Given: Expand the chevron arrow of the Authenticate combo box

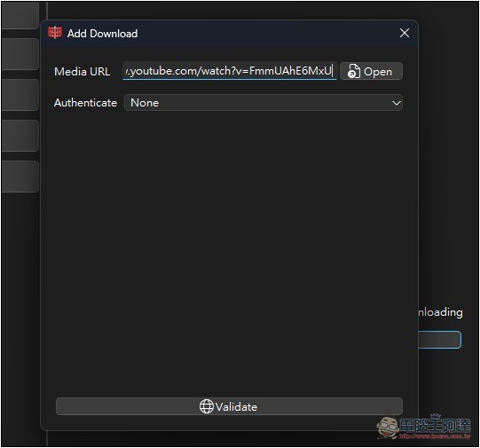Looking at the screenshot, I should click(x=396, y=103).
